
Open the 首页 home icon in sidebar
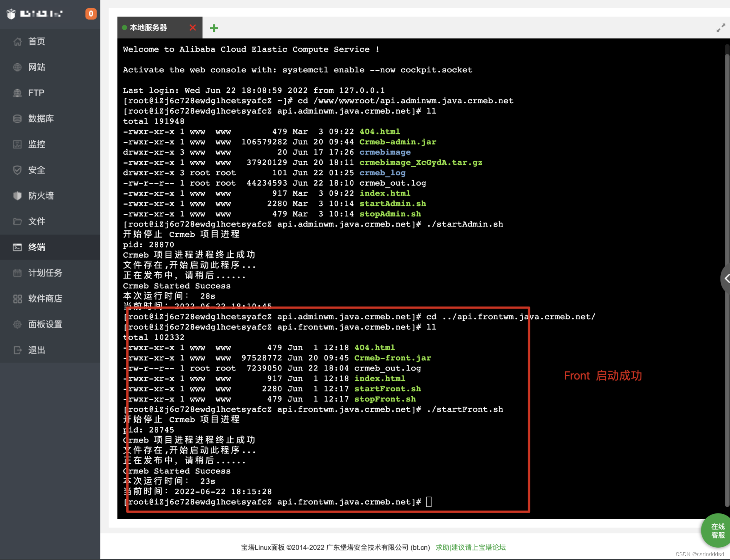pos(17,42)
